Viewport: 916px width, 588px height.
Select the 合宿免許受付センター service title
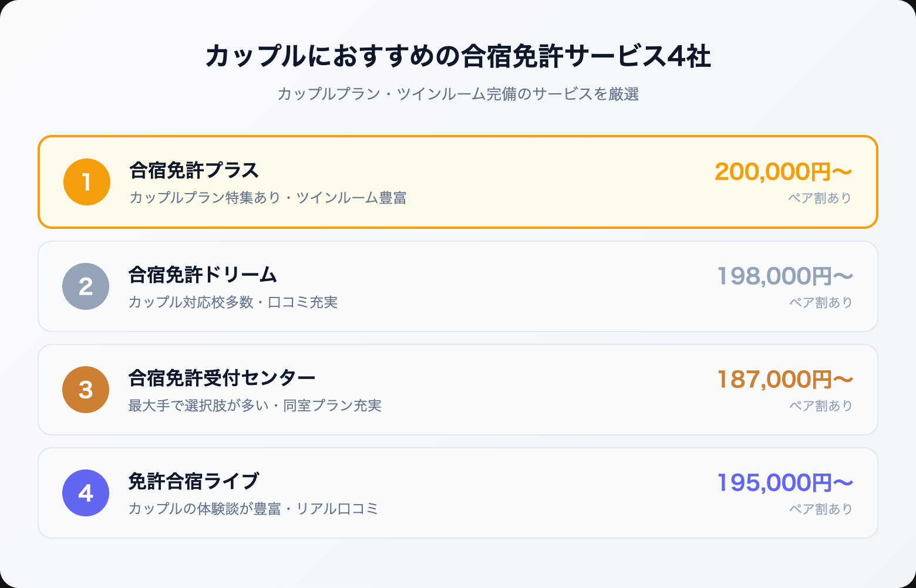coord(222,378)
